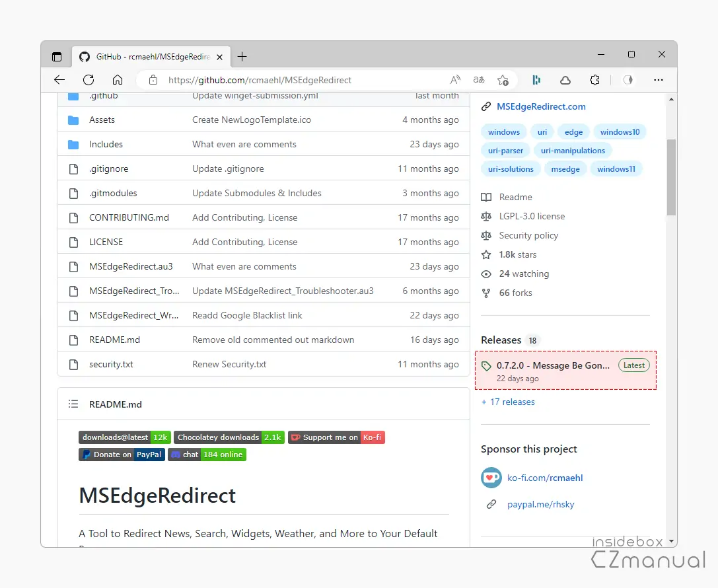718x588 pixels.
Task: Open the Includes folder
Action: coord(106,144)
